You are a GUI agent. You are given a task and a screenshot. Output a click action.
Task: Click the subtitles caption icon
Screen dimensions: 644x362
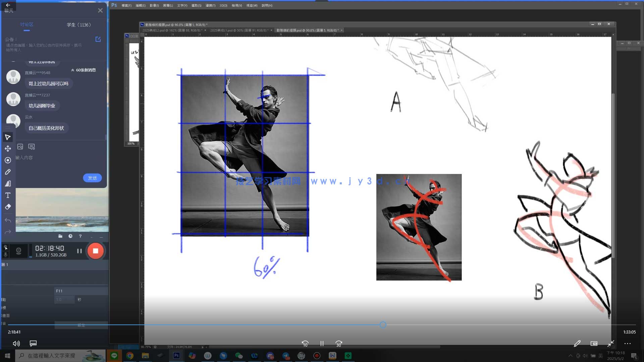(33, 344)
